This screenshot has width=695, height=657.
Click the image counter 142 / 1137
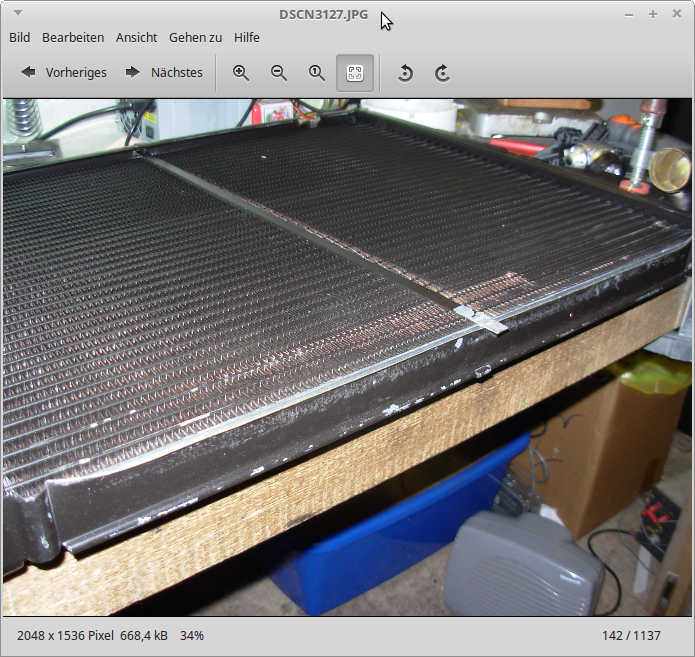point(639,636)
